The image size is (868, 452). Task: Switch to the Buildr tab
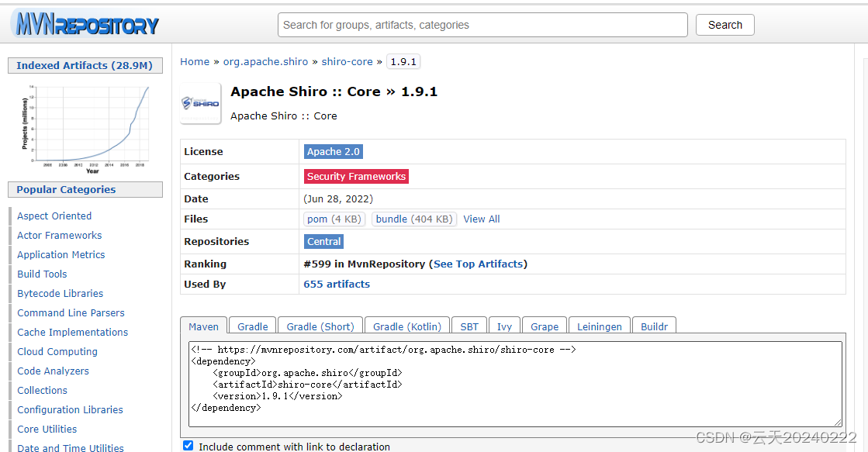point(654,326)
